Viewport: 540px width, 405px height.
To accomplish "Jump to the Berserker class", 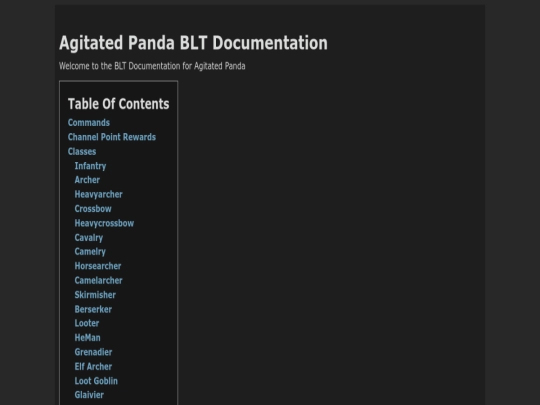I will coord(93,309).
